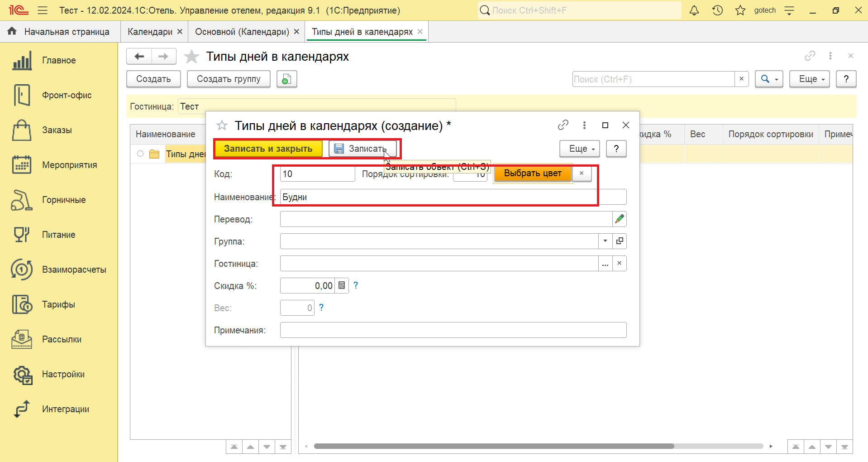This screenshot has height=462, width=868.
Task: Open history clock icon
Action: [x=717, y=10]
